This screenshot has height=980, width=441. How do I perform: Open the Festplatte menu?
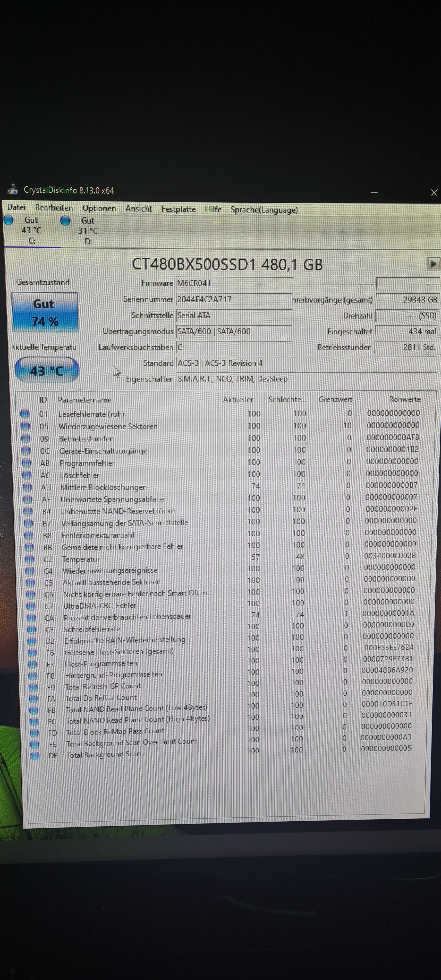tap(178, 209)
